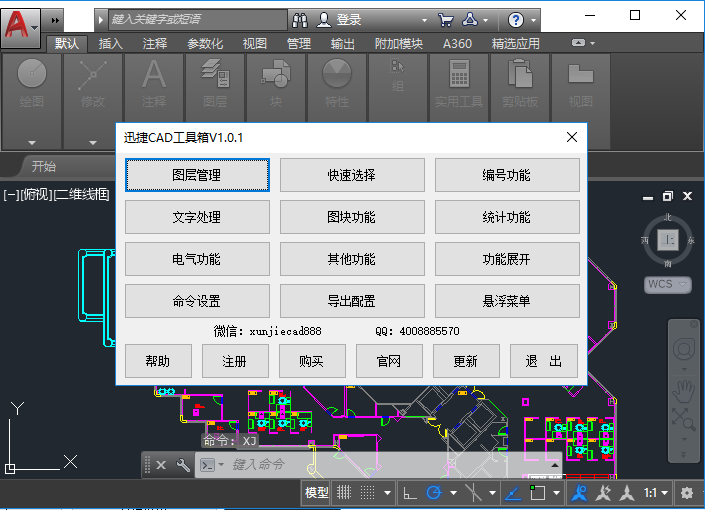705x510 pixels.
Task: Open the 注释 ribbon panel icon
Action: (x=154, y=75)
